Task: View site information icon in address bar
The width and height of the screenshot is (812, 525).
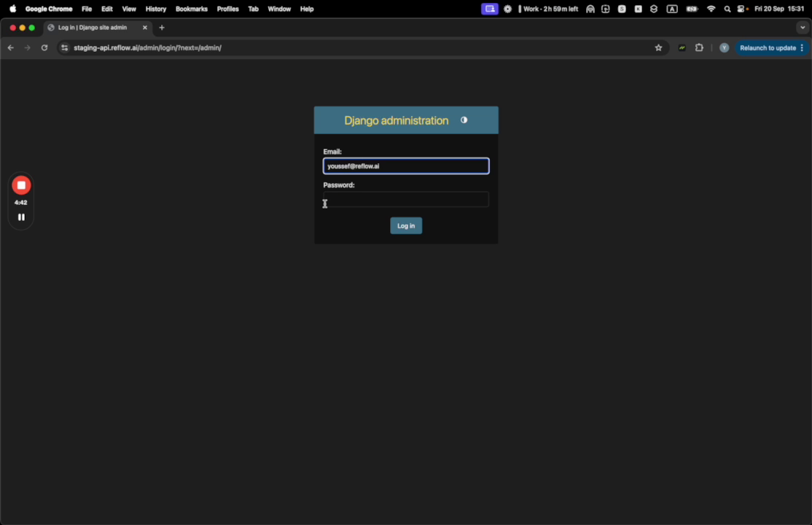Action: (x=64, y=47)
